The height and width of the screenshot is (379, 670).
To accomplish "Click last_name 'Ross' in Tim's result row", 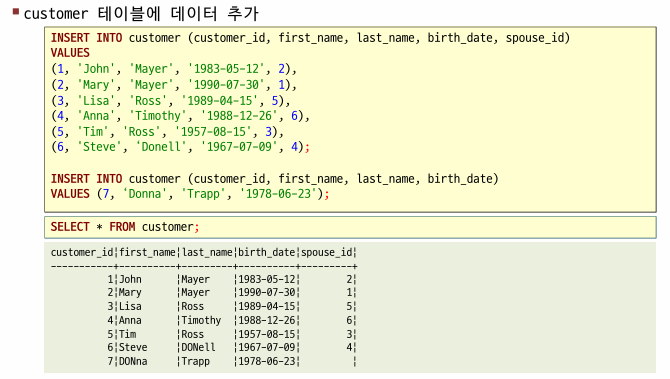I will [193, 334].
